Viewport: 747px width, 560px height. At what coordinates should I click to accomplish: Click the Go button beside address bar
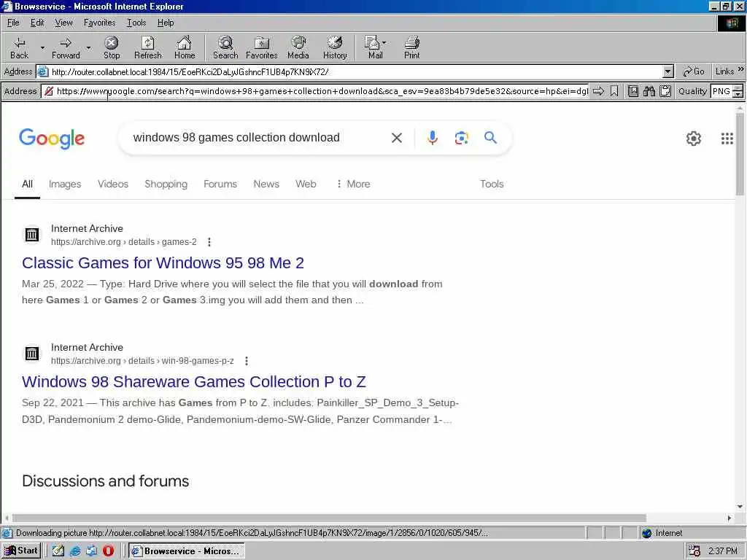pyautogui.click(x=694, y=71)
